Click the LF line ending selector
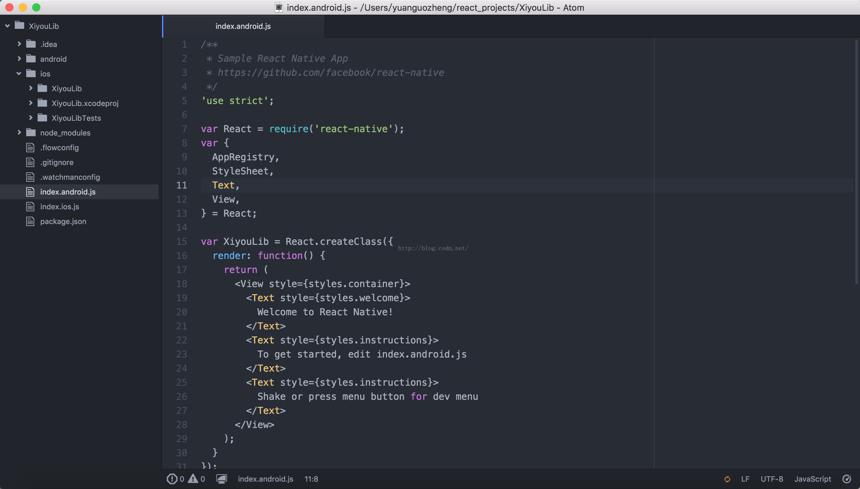Viewport: 860px width, 489px height. (x=745, y=479)
